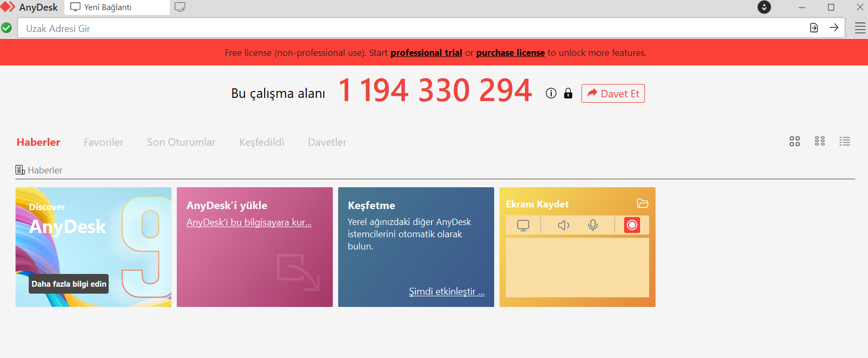Minimize the AnyDesk window
Image resolution: width=868 pixels, height=358 pixels.
(802, 7)
